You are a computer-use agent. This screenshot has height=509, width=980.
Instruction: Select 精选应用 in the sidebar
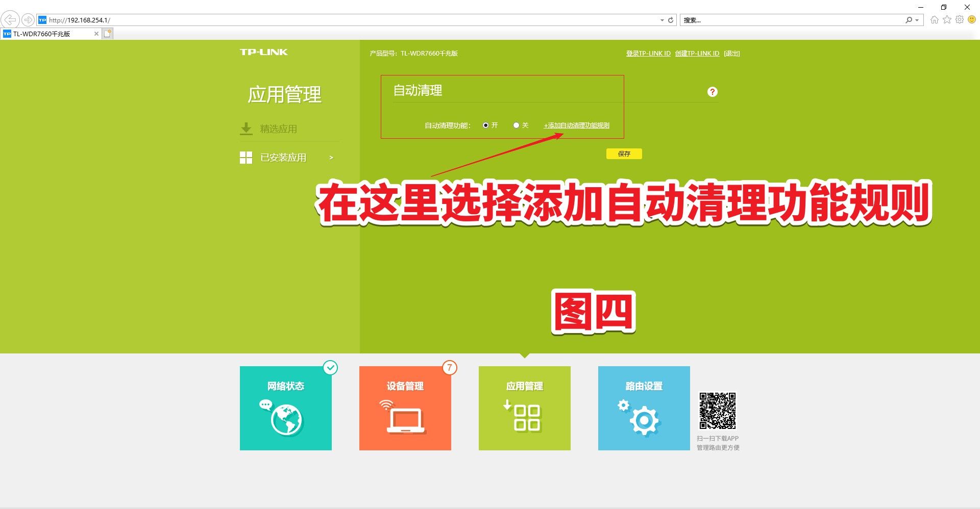[278, 129]
